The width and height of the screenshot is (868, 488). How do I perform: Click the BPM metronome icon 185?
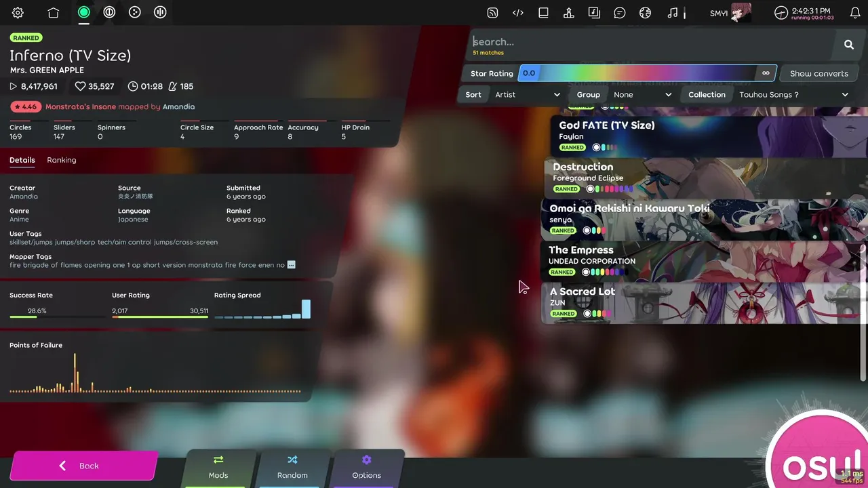172,87
